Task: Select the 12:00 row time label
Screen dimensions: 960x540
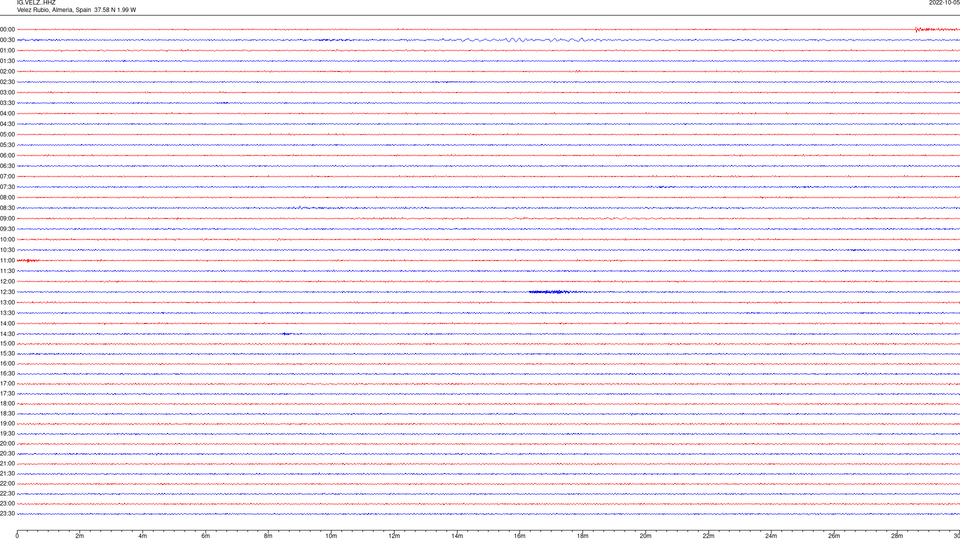Action: pyautogui.click(x=7, y=282)
